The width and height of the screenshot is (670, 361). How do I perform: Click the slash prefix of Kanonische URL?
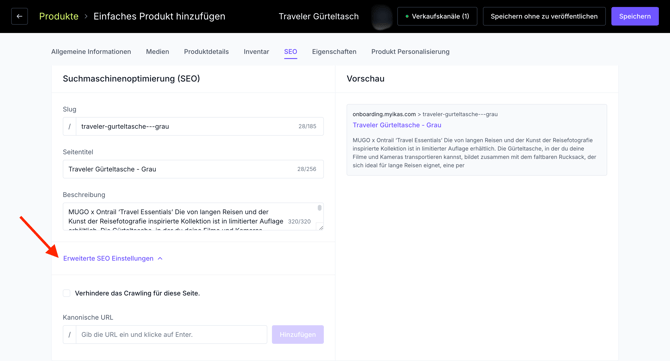70,335
